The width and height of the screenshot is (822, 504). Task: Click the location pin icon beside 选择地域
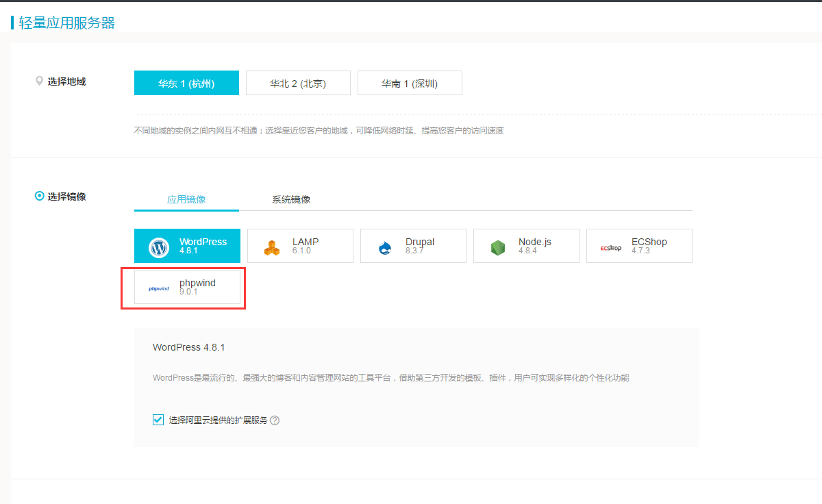click(x=39, y=81)
